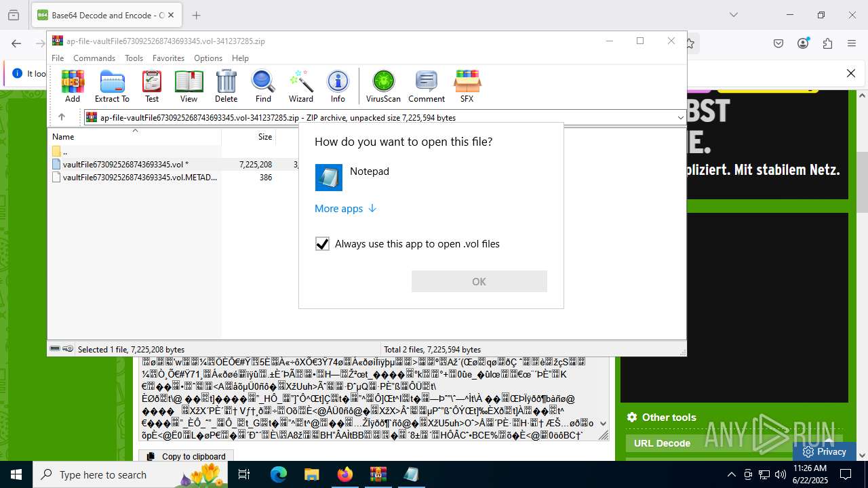Switch to Firefox on the taskbar
This screenshot has width=868, height=488.
point(345,474)
